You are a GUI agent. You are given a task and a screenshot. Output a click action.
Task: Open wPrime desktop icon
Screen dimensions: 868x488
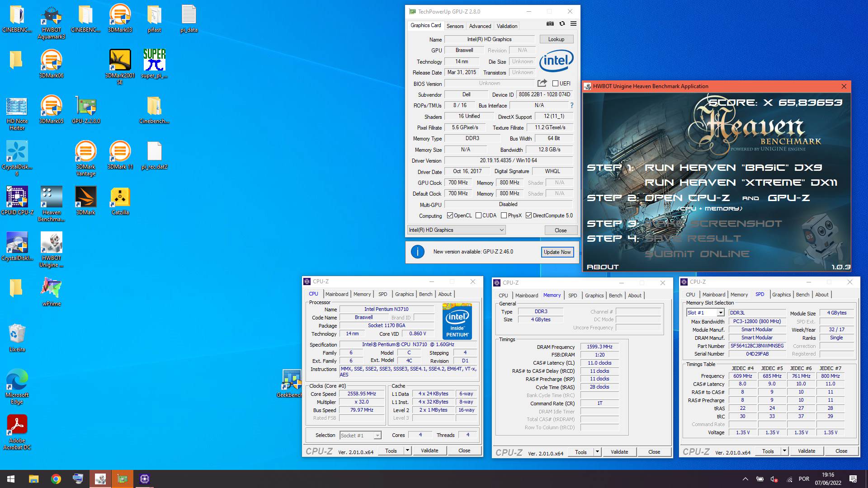coord(51,292)
